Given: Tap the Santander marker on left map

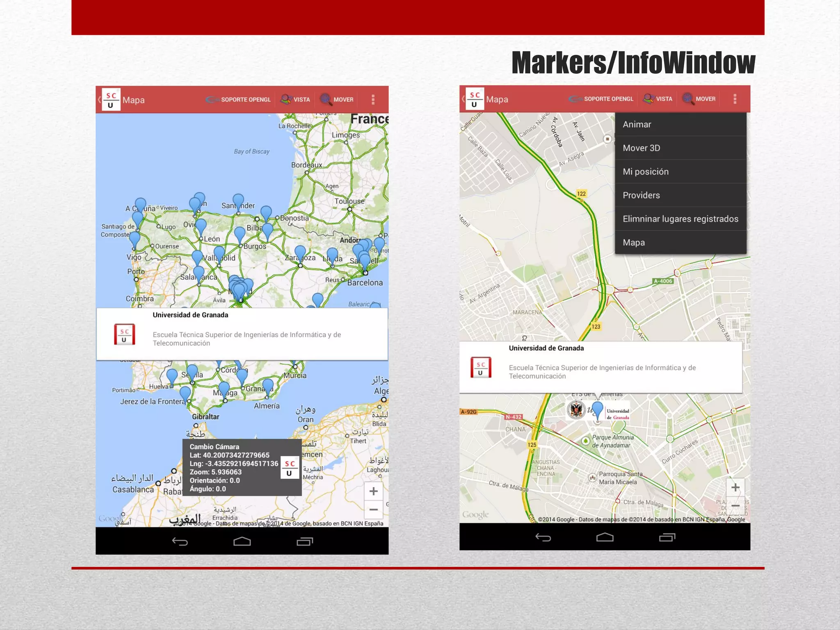Looking at the screenshot, I should coord(238,202).
